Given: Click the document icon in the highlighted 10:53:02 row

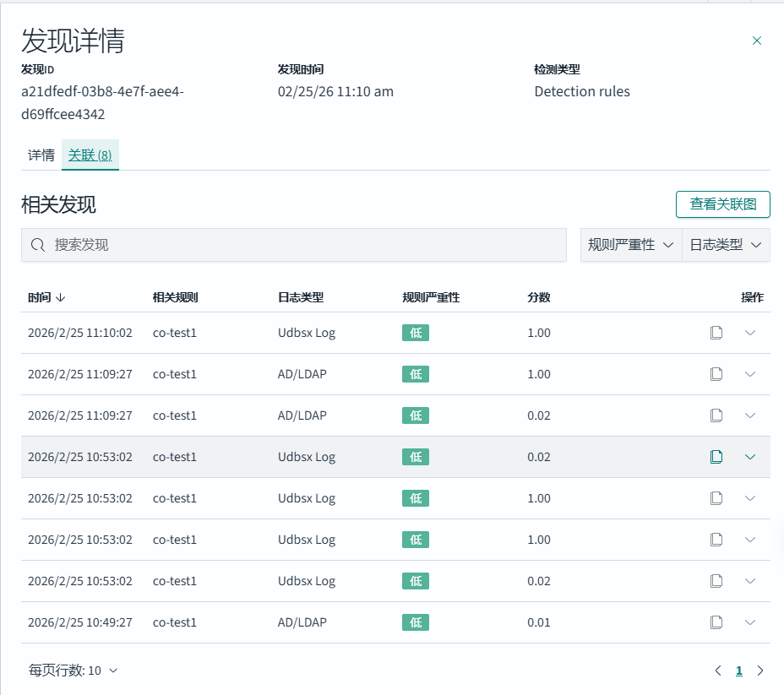Looking at the screenshot, I should [x=716, y=457].
